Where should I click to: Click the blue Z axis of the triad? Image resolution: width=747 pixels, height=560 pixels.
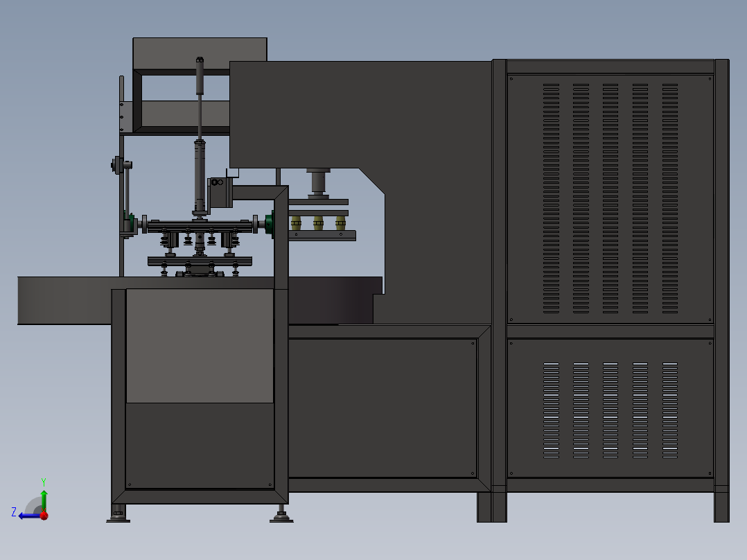[28, 516]
